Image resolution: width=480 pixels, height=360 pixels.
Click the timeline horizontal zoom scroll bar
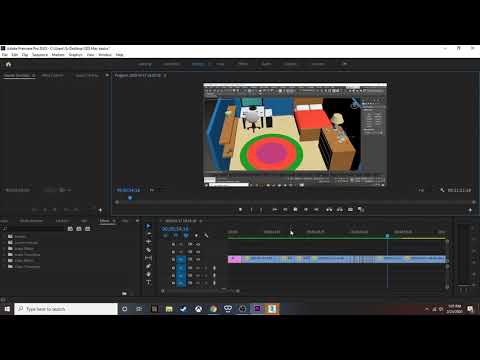[200, 291]
